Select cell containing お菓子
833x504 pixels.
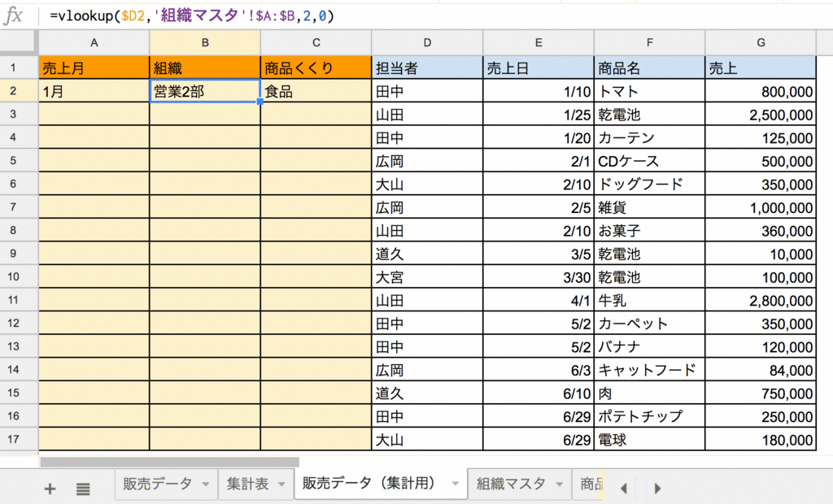tap(649, 231)
